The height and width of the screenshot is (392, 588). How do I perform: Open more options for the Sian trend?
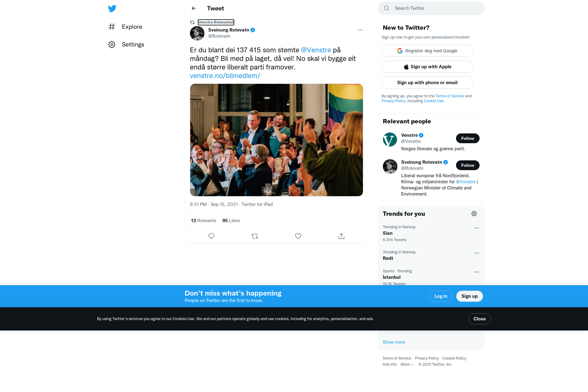coord(477,228)
